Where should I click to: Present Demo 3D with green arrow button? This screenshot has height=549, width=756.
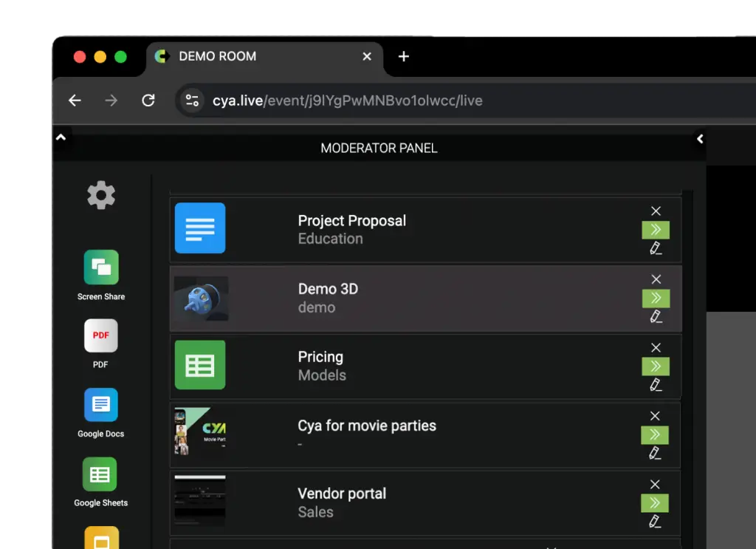pos(656,298)
